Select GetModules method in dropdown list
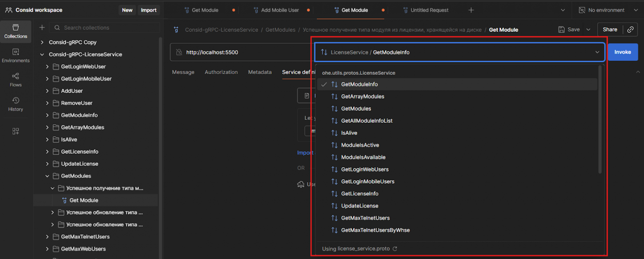 457,109
